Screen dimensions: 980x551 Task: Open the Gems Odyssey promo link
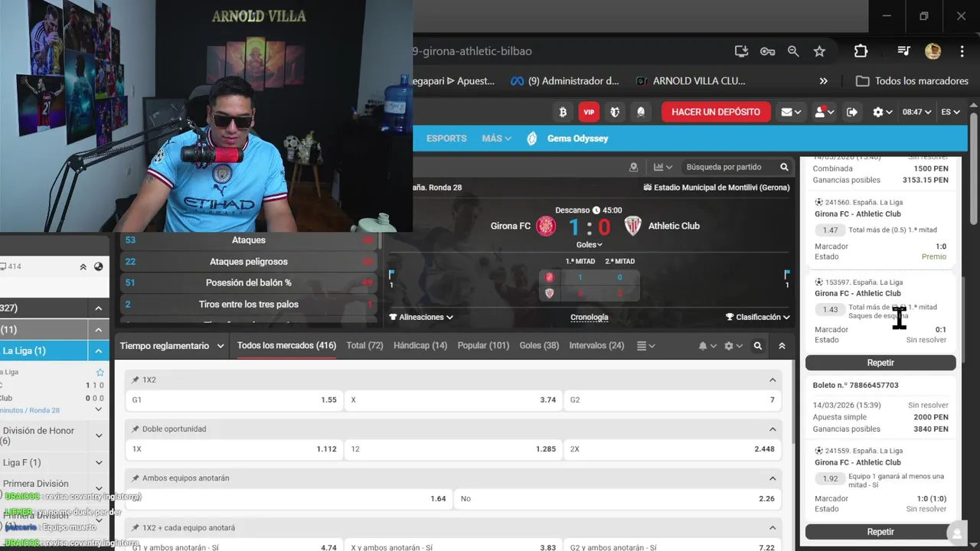click(567, 139)
